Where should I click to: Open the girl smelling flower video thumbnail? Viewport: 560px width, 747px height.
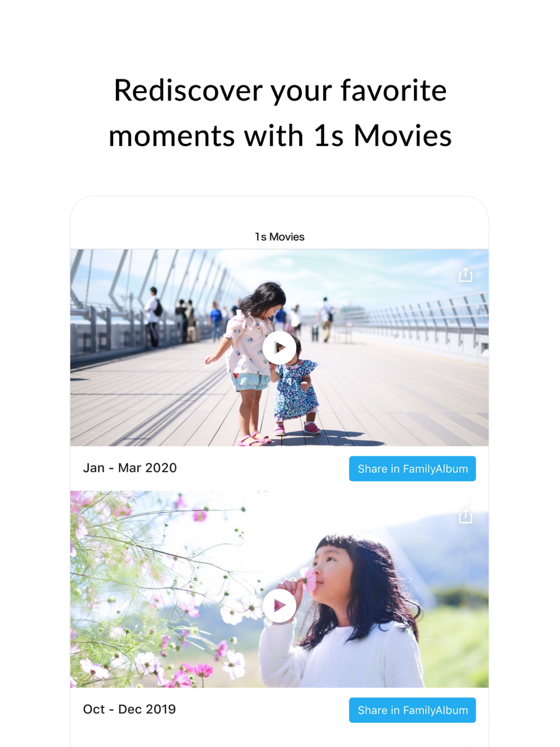coord(279,589)
